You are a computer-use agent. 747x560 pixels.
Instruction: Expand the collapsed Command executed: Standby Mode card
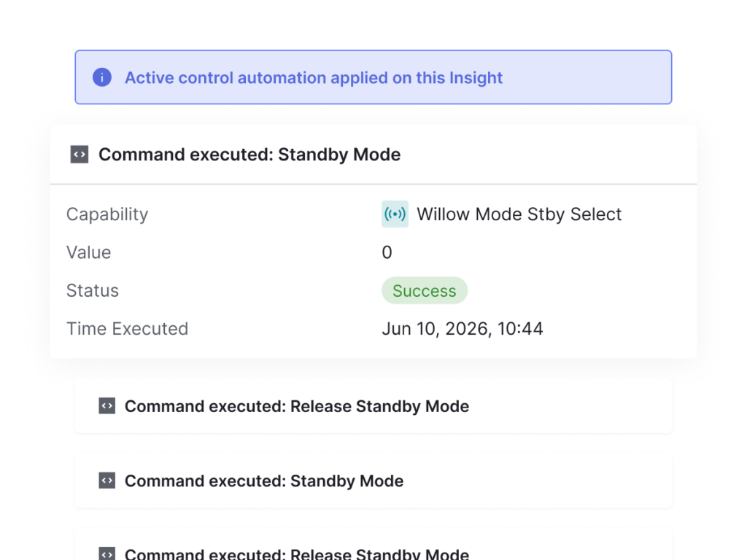(x=373, y=481)
